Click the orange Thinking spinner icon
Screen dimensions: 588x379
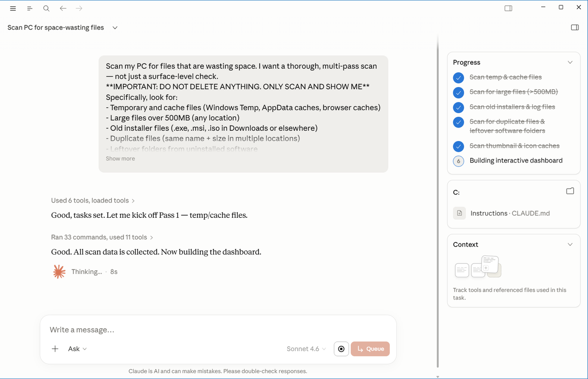[59, 272]
